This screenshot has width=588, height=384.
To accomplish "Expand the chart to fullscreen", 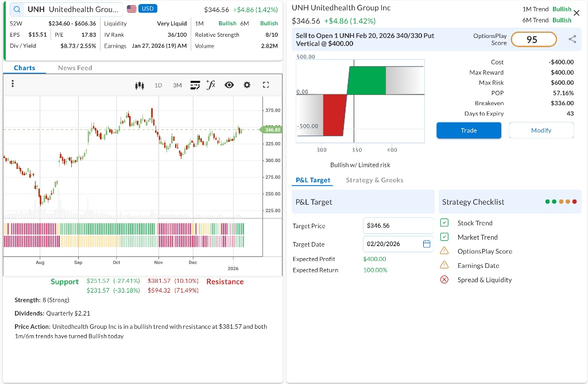I will pyautogui.click(x=266, y=85).
